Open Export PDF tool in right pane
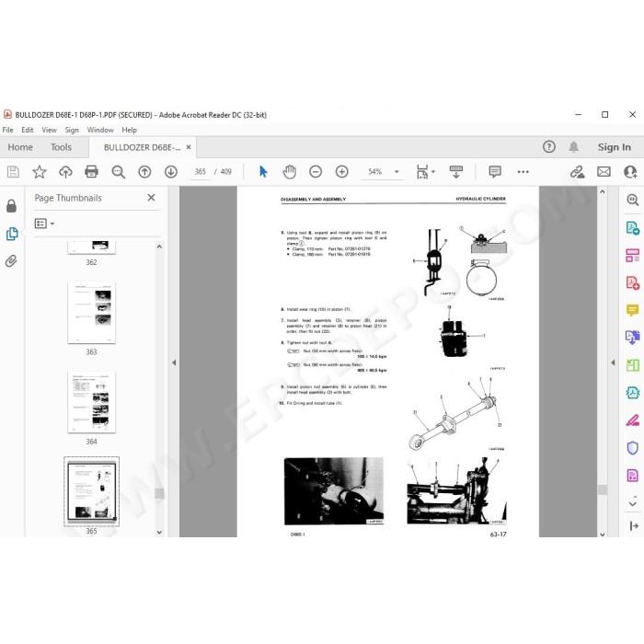Image resolution: width=644 pixels, height=644 pixels. 633,227
